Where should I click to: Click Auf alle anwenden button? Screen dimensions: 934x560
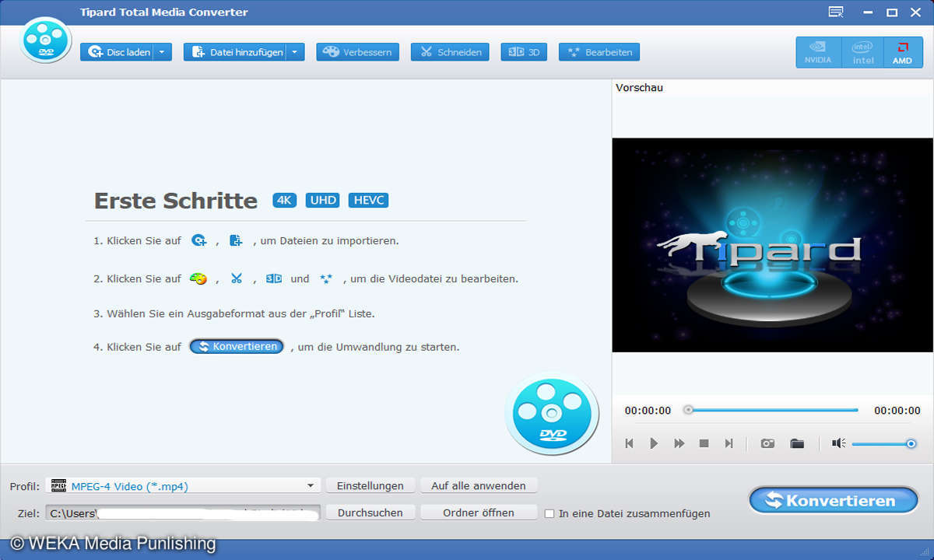[479, 486]
